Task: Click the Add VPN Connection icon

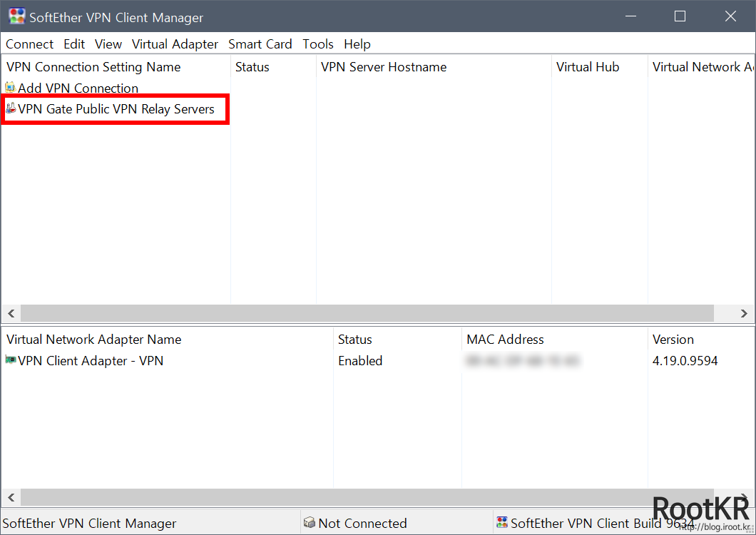Action: [x=11, y=87]
